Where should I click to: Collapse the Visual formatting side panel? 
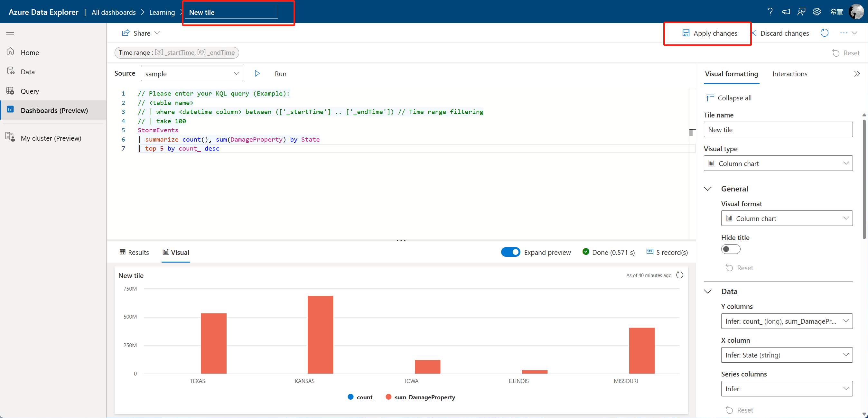[857, 74]
